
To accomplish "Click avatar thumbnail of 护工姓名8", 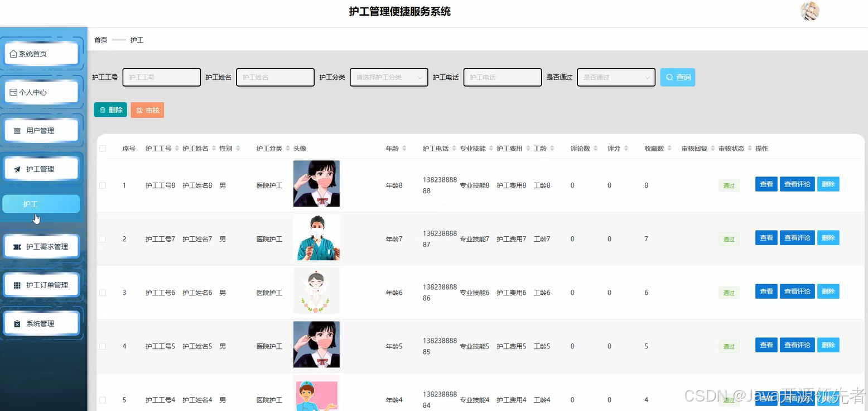I will pos(316,184).
